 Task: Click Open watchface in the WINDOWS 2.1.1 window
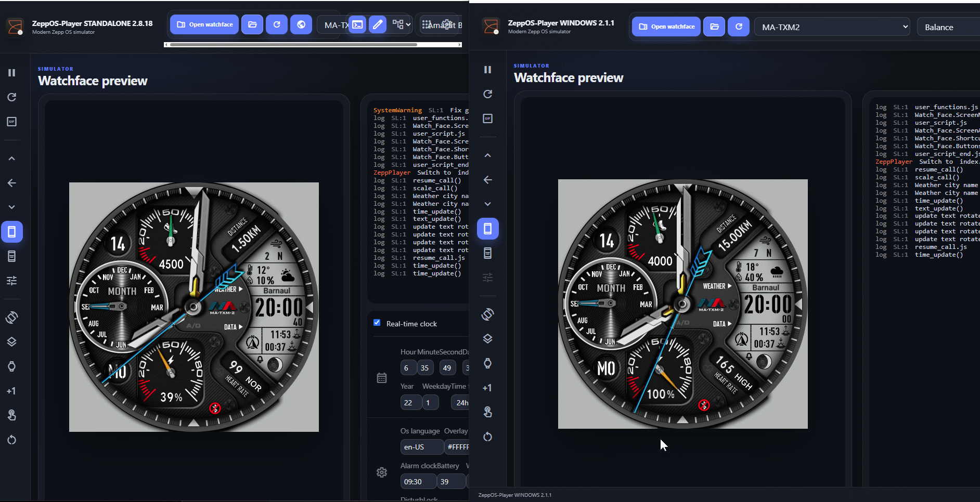[666, 27]
